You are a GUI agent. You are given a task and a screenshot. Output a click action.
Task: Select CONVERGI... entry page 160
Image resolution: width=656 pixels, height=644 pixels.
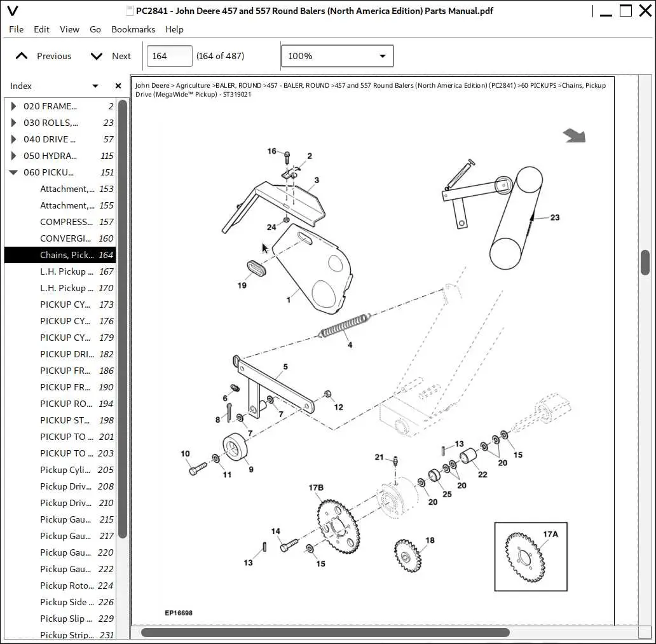pos(60,238)
